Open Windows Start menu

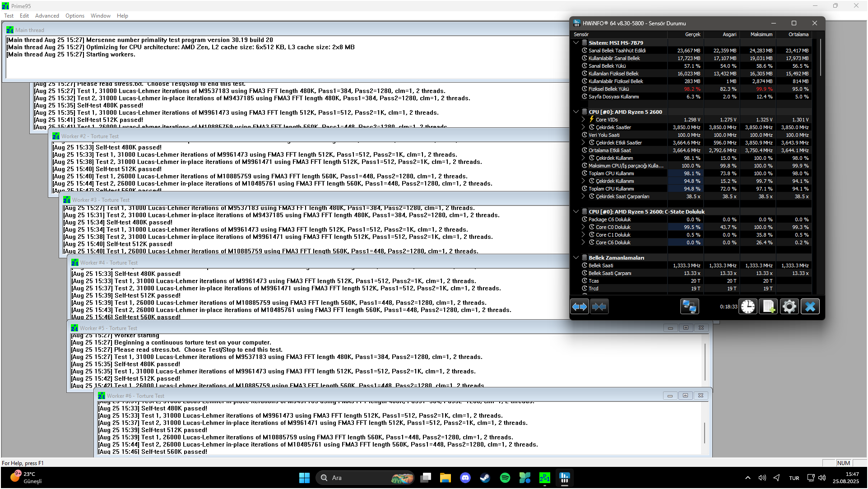point(304,478)
